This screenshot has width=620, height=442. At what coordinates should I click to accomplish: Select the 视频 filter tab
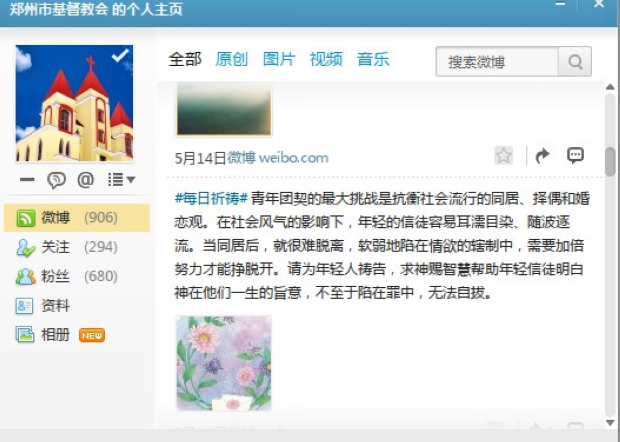coord(326,59)
